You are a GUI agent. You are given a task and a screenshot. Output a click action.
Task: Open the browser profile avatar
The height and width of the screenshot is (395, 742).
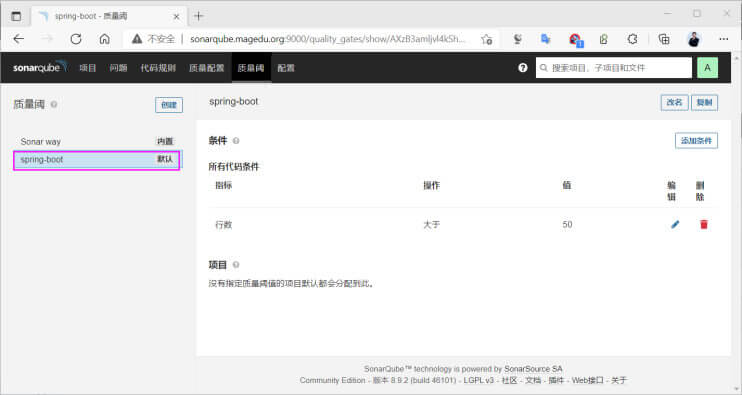click(694, 39)
